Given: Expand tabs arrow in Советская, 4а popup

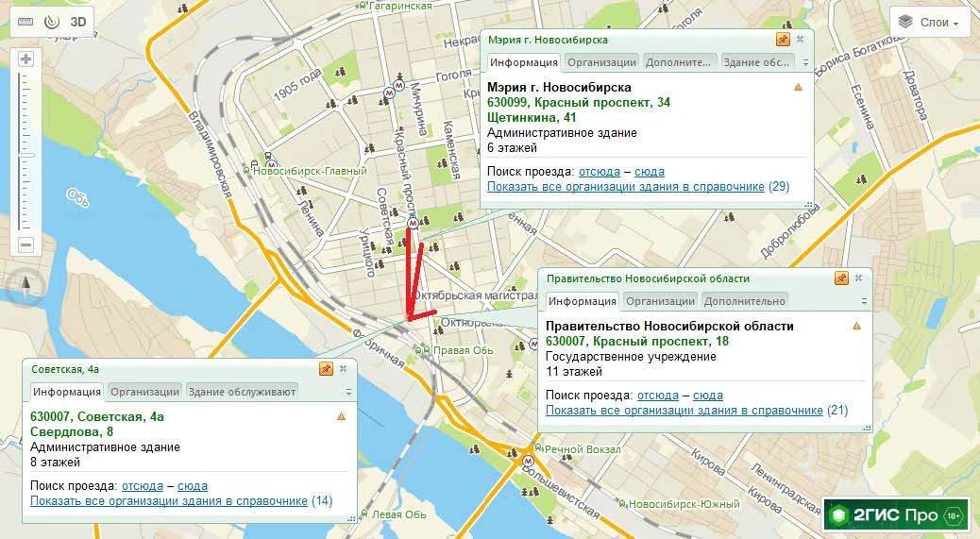Looking at the screenshot, I should pyautogui.click(x=348, y=392).
